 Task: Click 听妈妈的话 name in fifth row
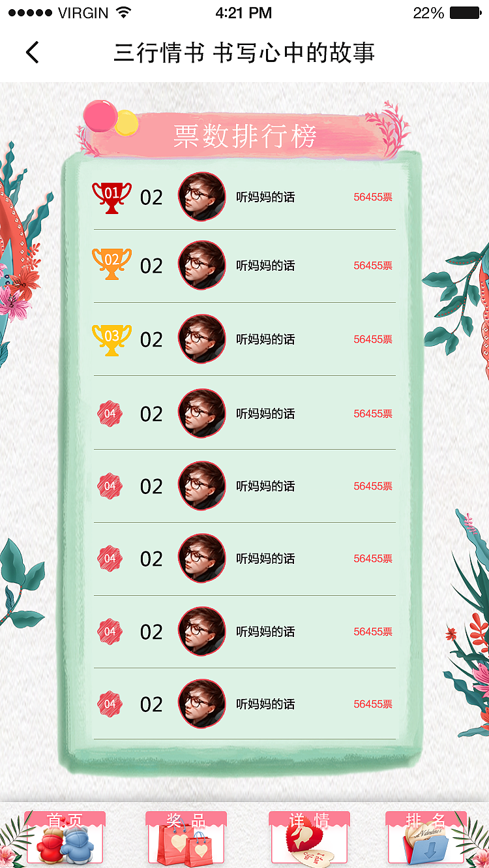tap(265, 486)
